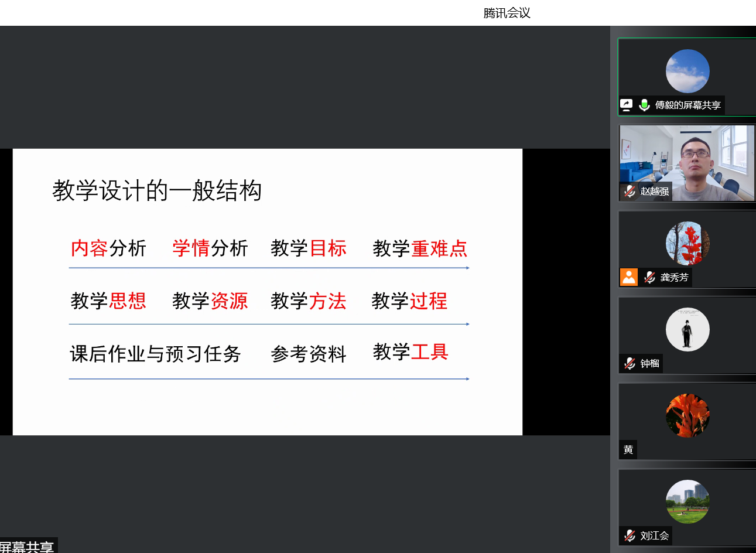Click the green active microphone icon for 傅毅
The height and width of the screenshot is (553, 756).
644,105
